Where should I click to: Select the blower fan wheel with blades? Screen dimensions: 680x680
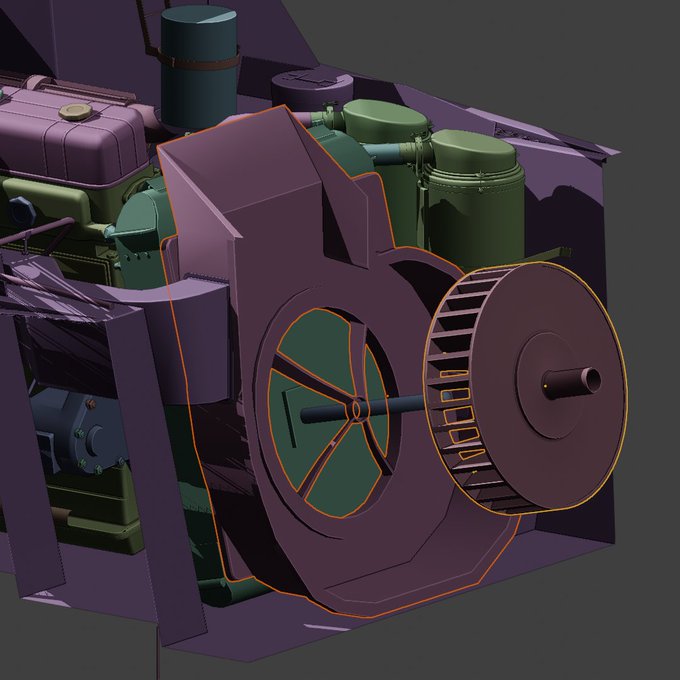tap(525, 388)
